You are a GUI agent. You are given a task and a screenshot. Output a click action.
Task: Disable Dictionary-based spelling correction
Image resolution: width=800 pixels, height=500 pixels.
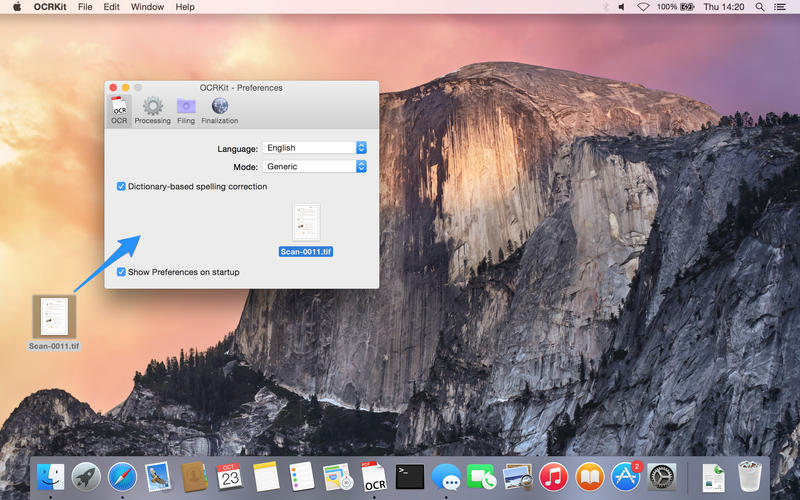121,186
